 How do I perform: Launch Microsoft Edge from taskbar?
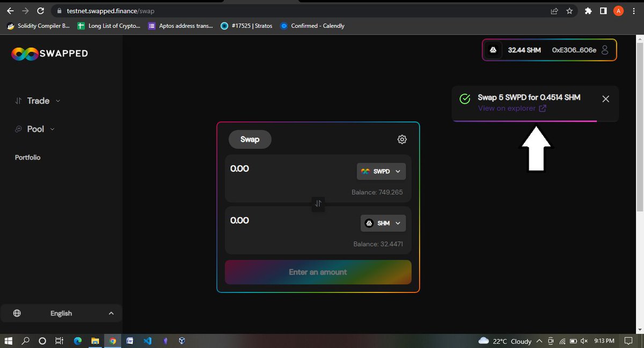77,340
